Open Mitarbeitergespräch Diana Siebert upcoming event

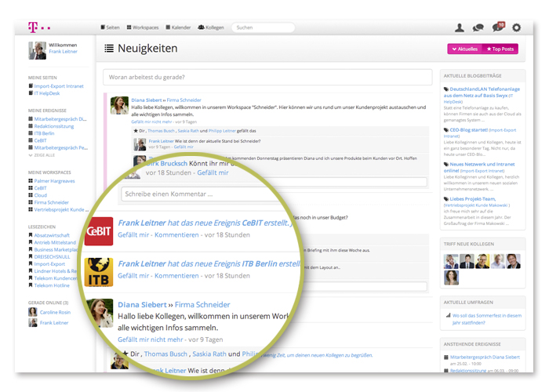pos(485,357)
